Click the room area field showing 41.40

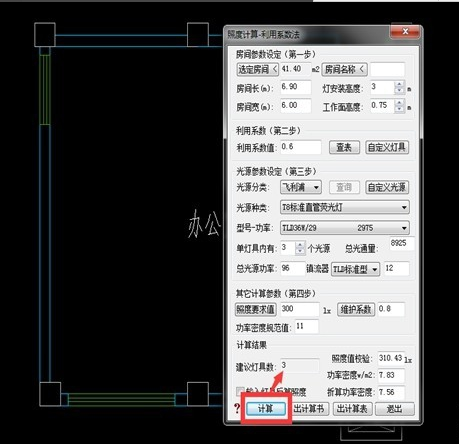click(x=296, y=69)
